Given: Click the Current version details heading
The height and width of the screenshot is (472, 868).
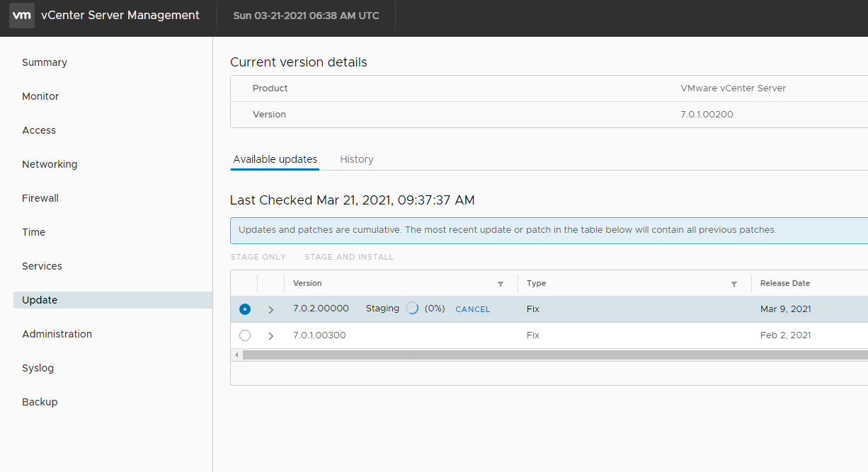Looking at the screenshot, I should (299, 62).
